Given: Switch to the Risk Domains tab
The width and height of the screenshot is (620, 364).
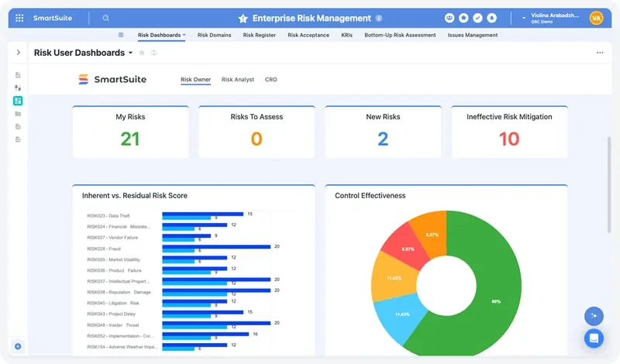Looking at the screenshot, I should pyautogui.click(x=215, y=35).
